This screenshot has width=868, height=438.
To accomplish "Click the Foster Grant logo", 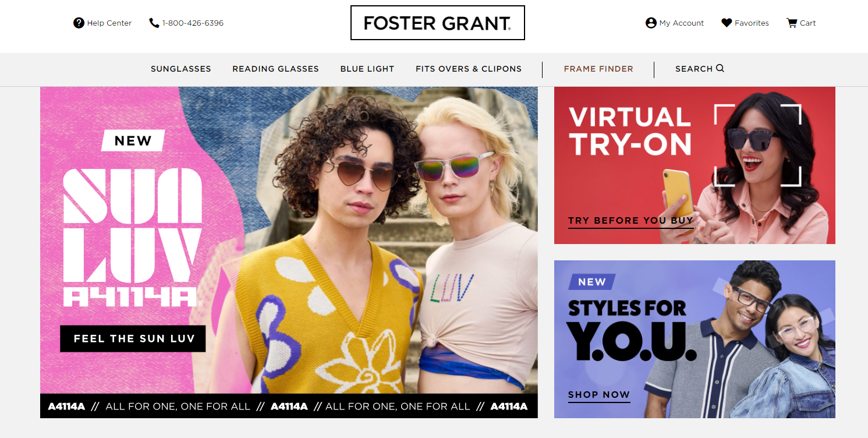I will tap(438, 23).
